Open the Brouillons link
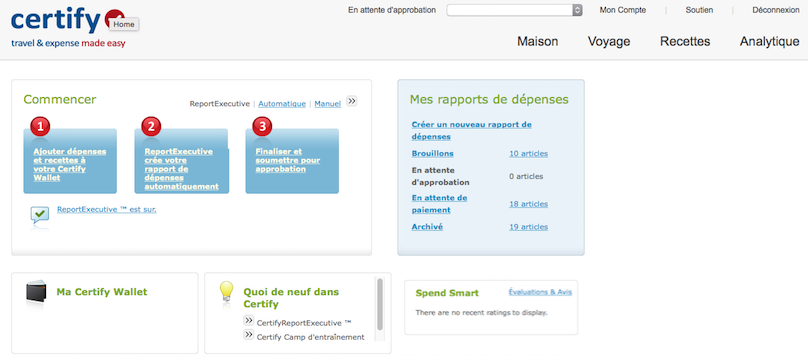808x360 pixels. tap(432, 153)
